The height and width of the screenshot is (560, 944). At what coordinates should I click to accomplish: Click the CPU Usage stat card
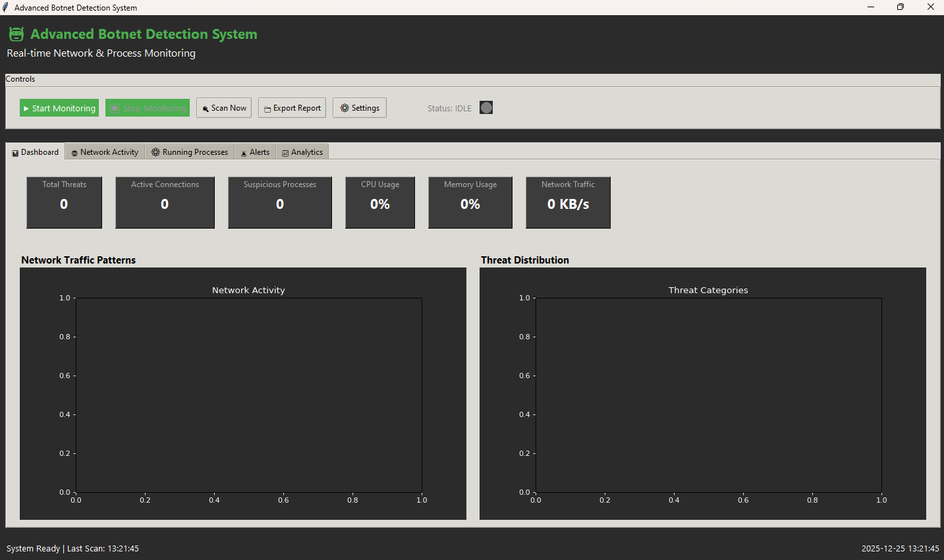380,202
